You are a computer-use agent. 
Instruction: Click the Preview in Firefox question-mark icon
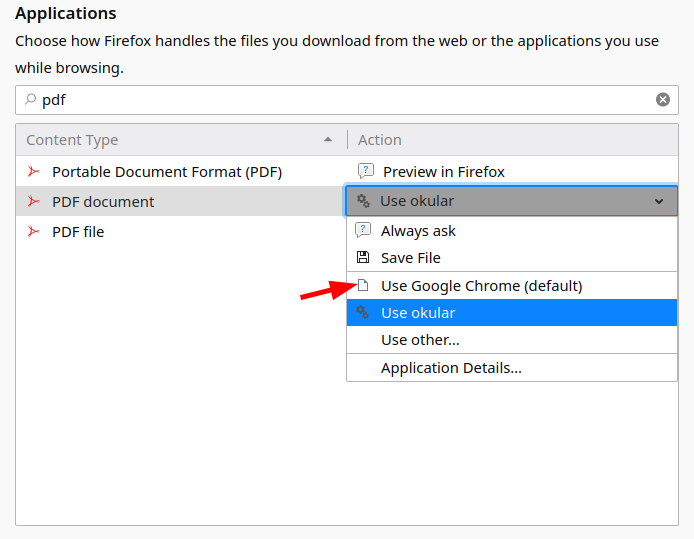pyautogui.click(x=365, y=171)
